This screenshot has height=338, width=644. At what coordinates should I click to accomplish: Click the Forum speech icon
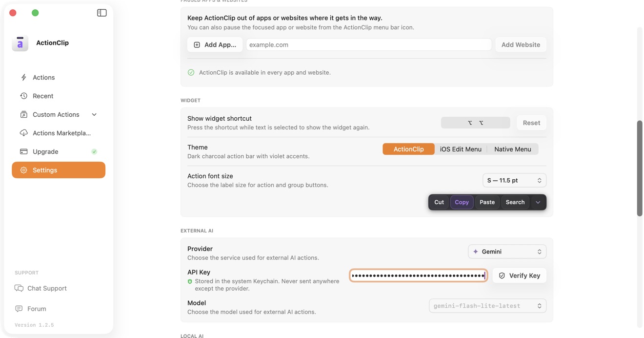click(x=19, y=309)
